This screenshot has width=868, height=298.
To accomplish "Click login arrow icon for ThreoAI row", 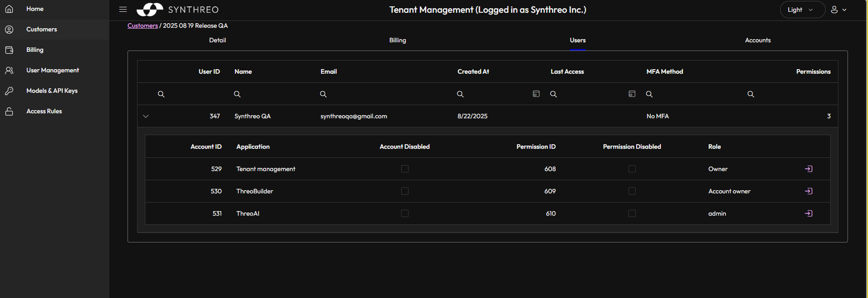I will [808, 213].
